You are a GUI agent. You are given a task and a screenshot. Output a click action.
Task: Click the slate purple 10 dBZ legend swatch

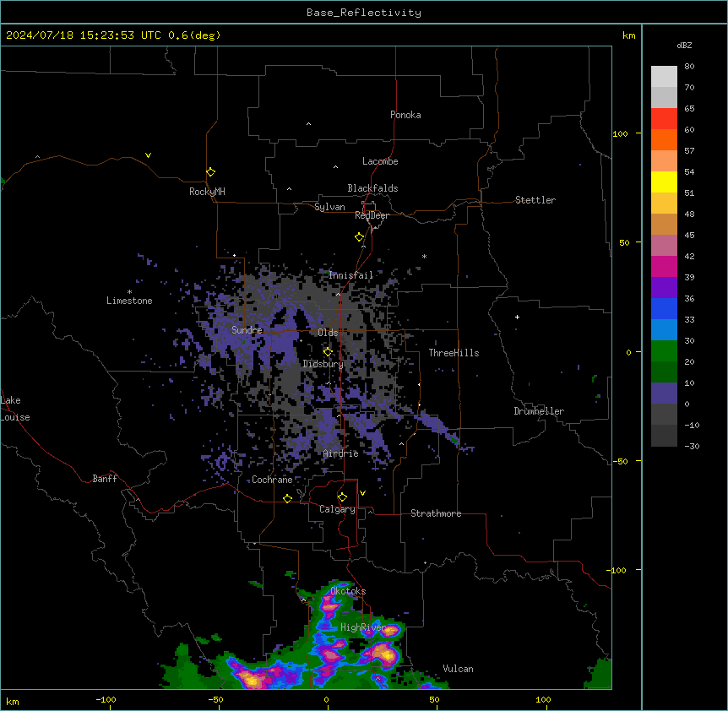pos(664,393)
